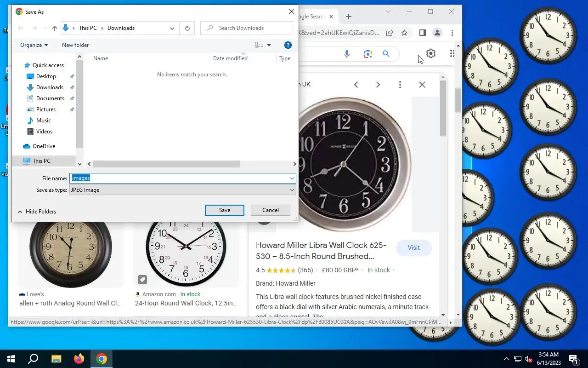Select Pictures in navigation pane
Image resolution: width=588 pixels, height=368 pixels.
(46, 109)
